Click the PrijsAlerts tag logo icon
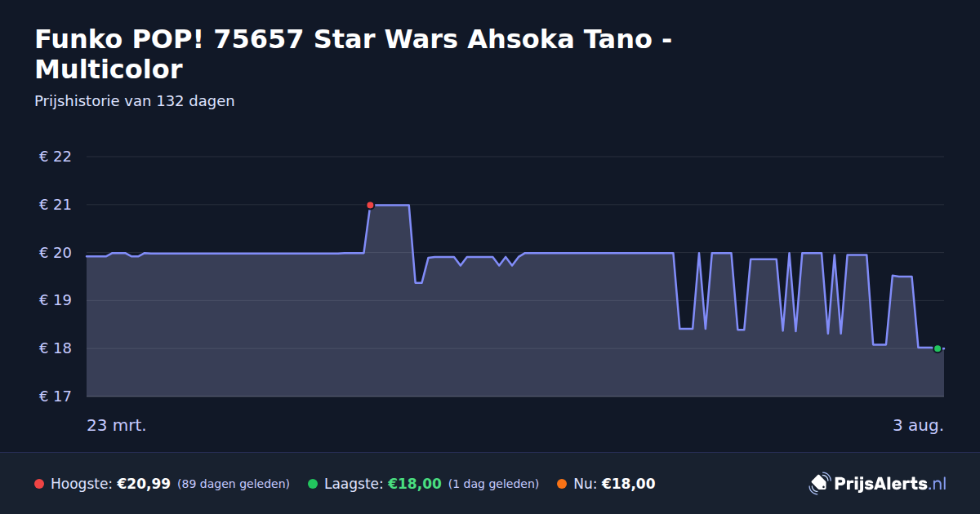980x514 pixels. click(819, 484)
